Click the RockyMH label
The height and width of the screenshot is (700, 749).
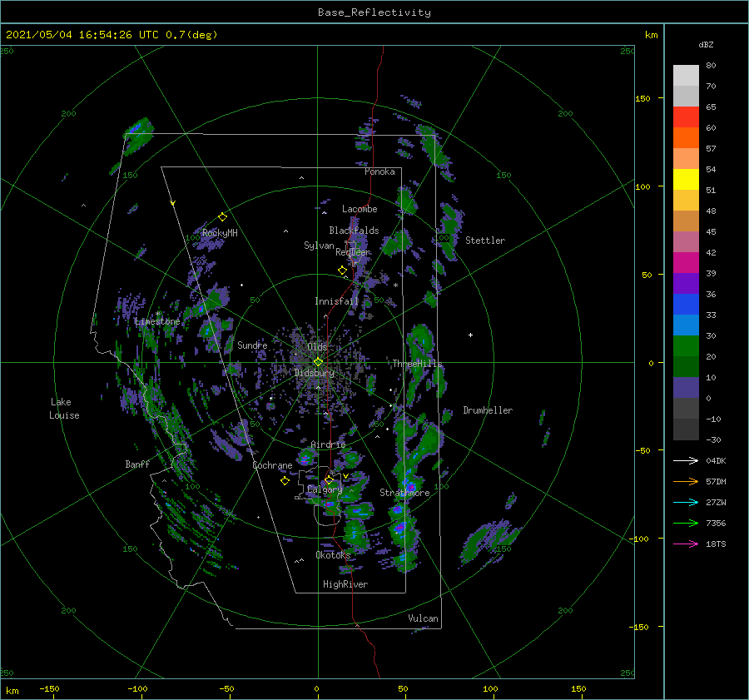coord(220,233)
